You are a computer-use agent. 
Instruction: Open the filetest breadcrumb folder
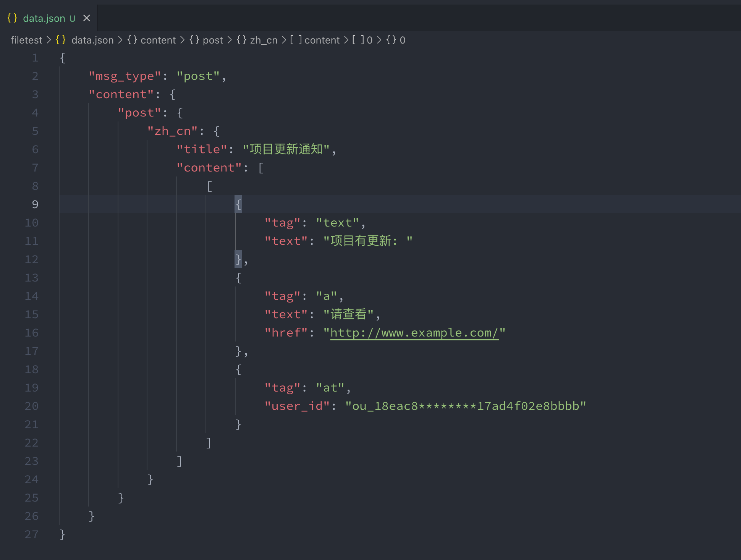tap(26, 40)
